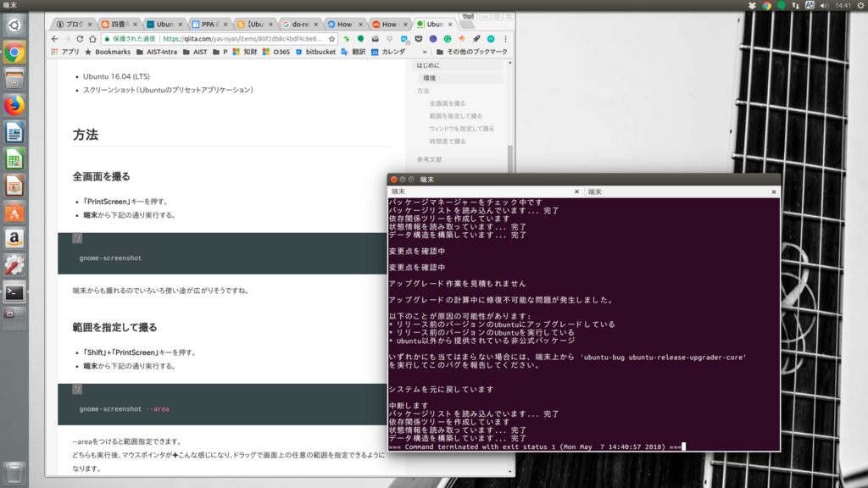
Task: Toggle the input method indicator in the panel
Action: pos(810,7)
